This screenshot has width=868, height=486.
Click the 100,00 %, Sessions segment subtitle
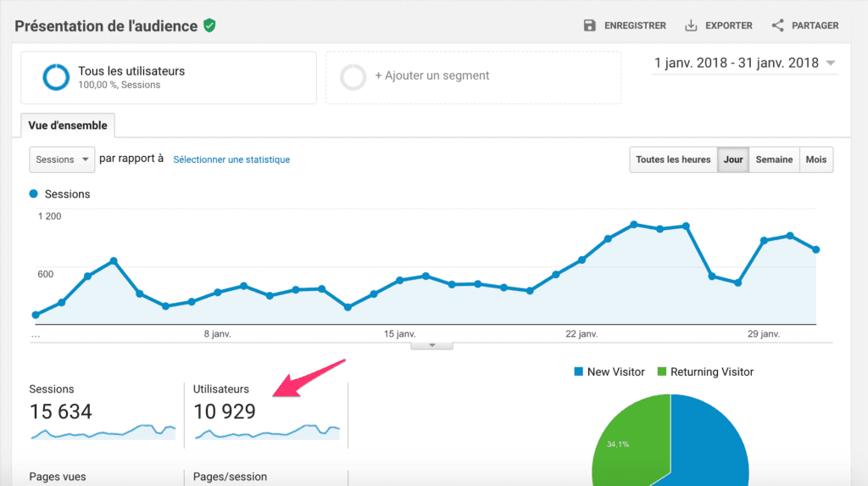[x=119, y=85]
